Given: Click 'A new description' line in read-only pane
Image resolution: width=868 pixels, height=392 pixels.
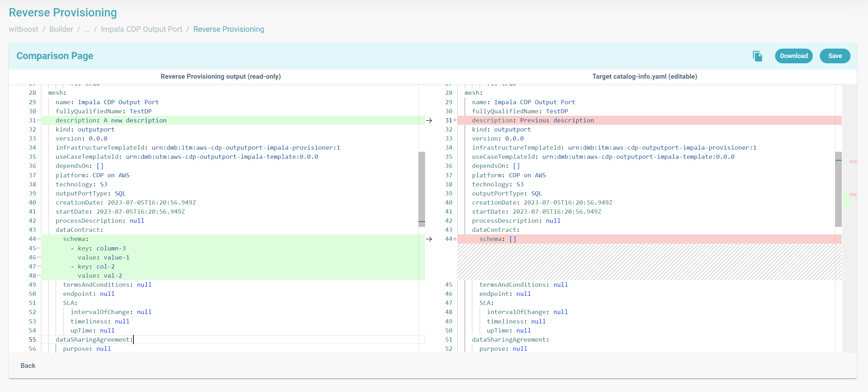Looking at the screenshot, I should coord(135,120).
